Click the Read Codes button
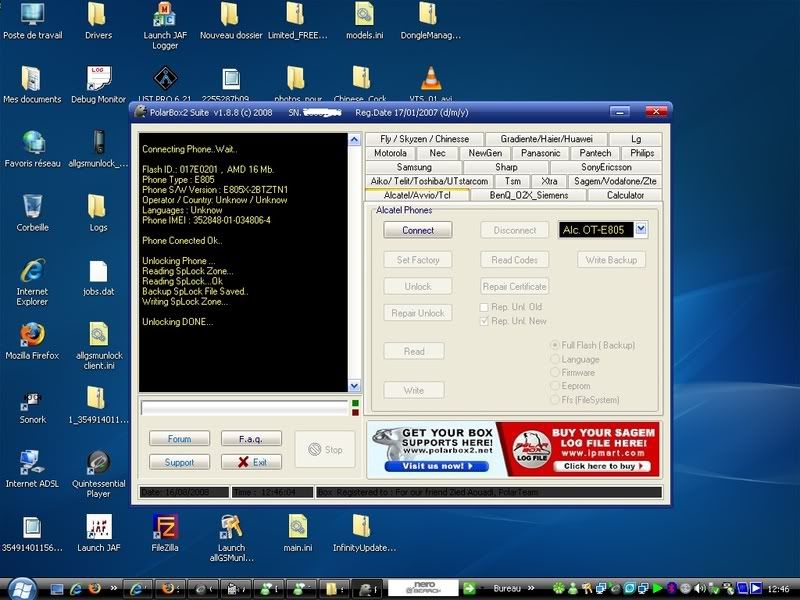Viewport: 800px width, 600px height. coord(514,260)
